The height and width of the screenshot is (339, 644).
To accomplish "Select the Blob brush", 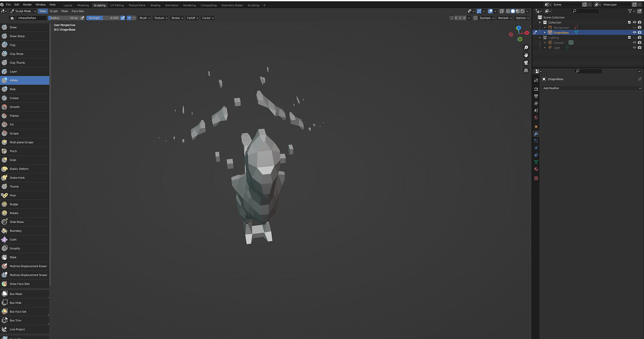I will coord(25,89).
